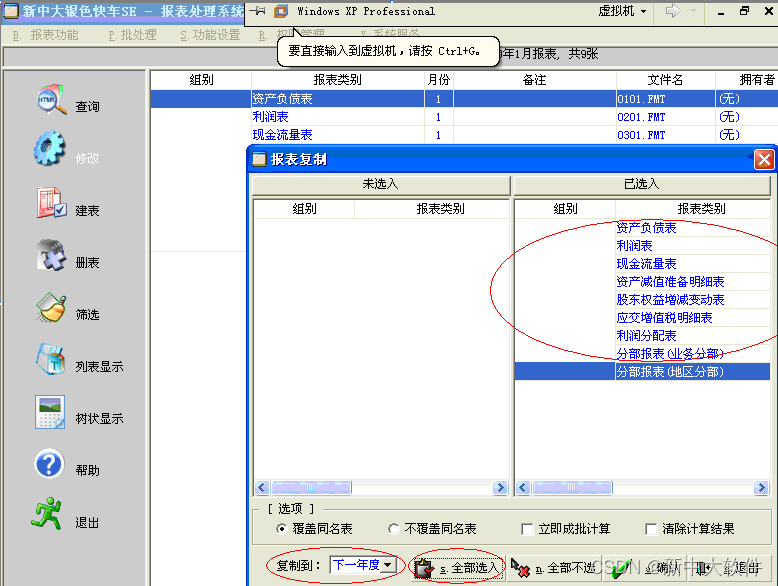The width and height of the screenshot is (778, 586).
Task: Switch to 树状显示 tree view icon
Action: click(50, 412)
